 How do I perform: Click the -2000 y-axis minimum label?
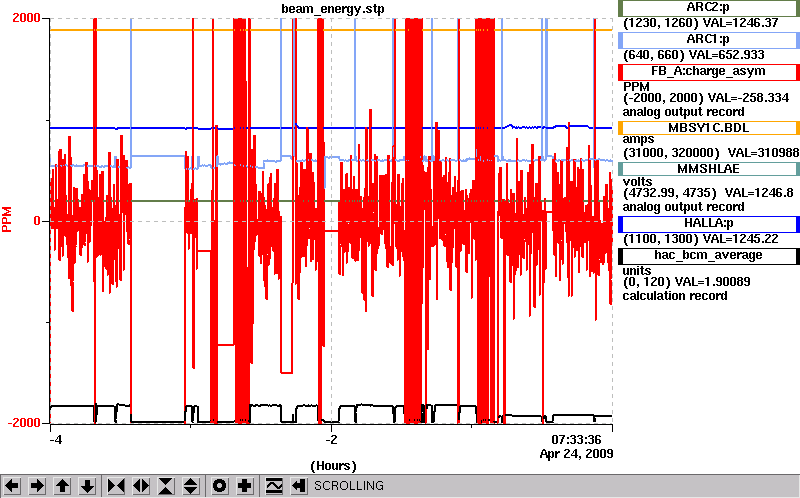pyautogui.click(x=24, y=423)
